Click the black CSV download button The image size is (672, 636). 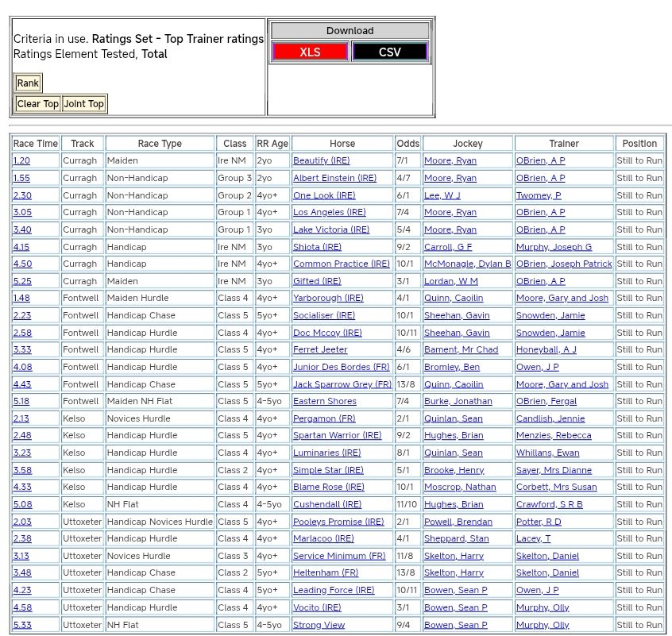pyautogui.click(x=389, y=52)
